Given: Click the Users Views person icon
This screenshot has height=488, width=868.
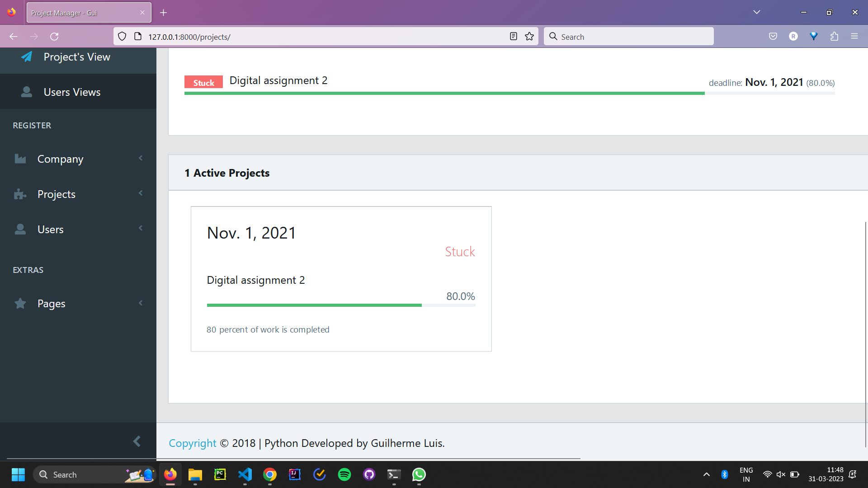Looking at the screenshot, I should click(x=27, y=92).
